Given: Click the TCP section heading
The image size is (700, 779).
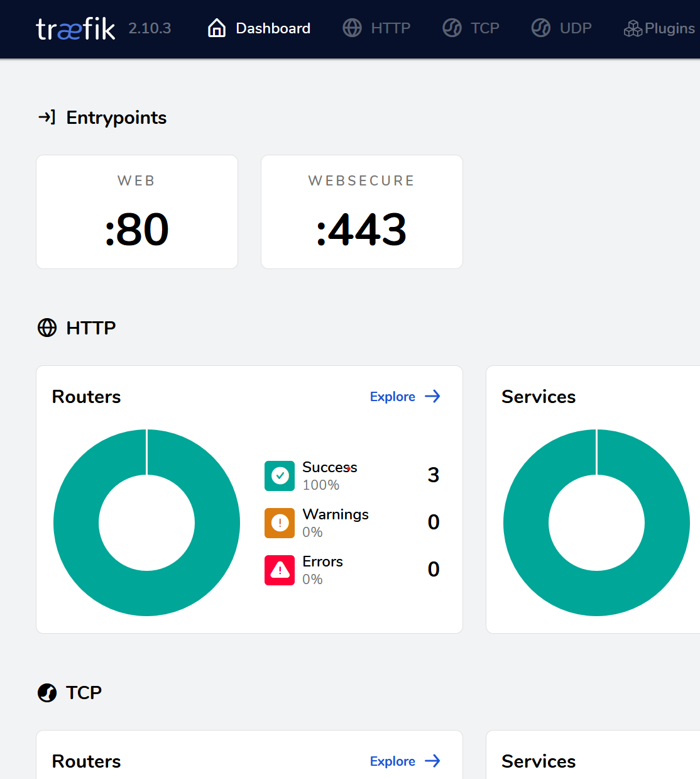Looking at the screenshot, I should click(x=84, y=692).
